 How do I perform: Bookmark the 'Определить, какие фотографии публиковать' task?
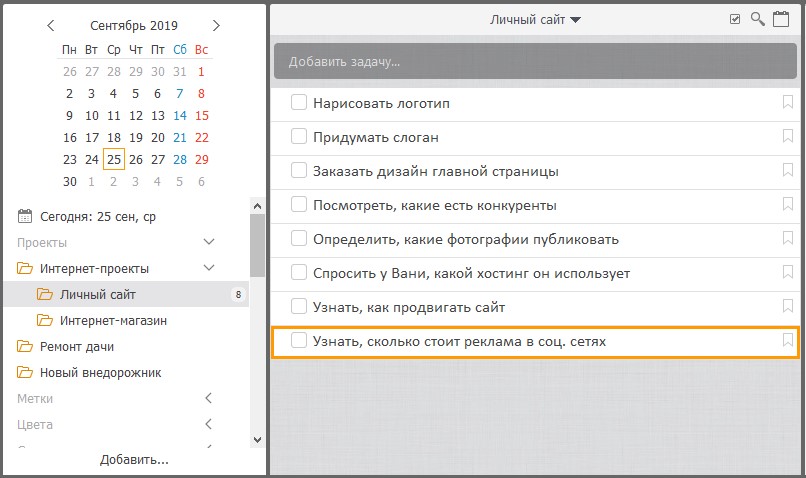coord(787,237)
